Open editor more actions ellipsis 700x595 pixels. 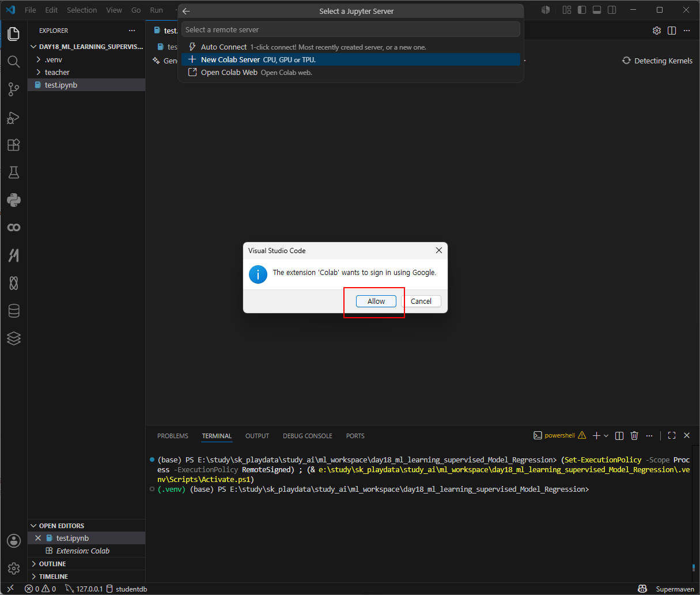pos(687,31)
